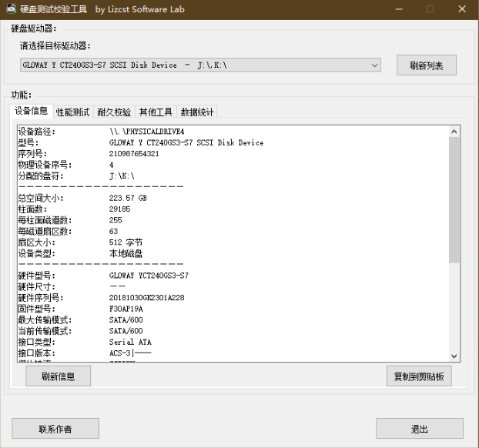
Task: Click the 退出 exit button
Action: pyautogui.click(x=420, y=429)
